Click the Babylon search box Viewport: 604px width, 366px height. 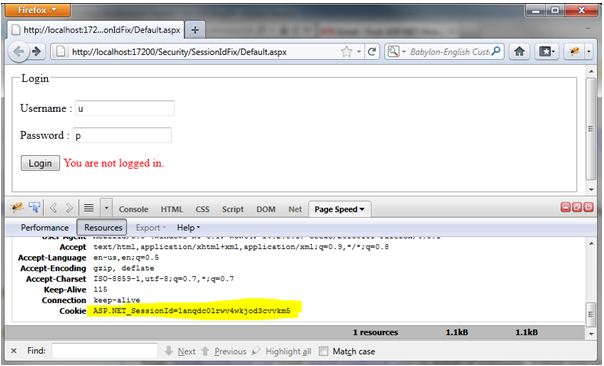(x=449, y=52)
